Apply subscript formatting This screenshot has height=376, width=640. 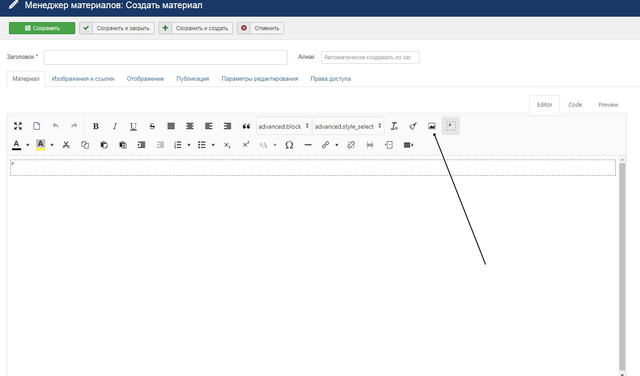(x=227, y=145)
